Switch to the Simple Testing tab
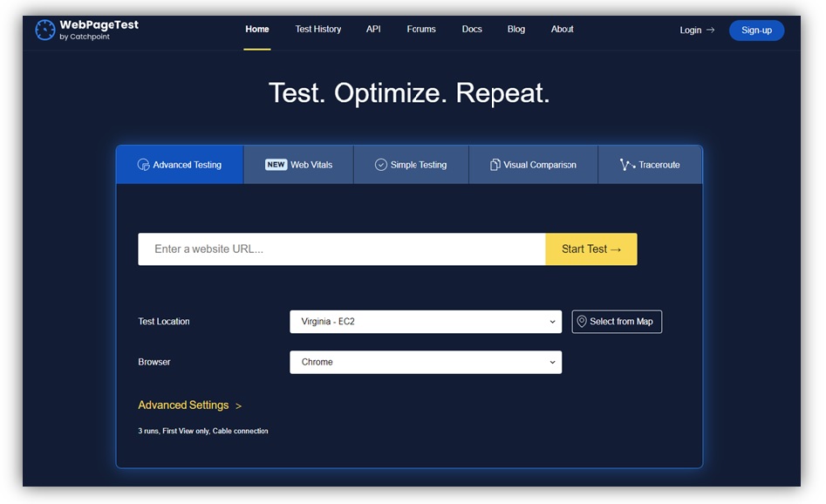826x504 pixels. (410, 164)
